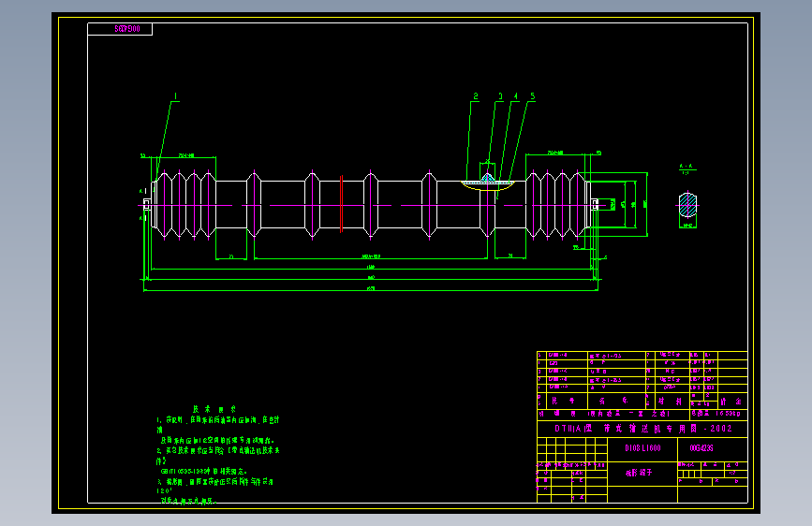Click part balloon number 3
This screenshot has width=812, height=526.
tap(500, 96)
